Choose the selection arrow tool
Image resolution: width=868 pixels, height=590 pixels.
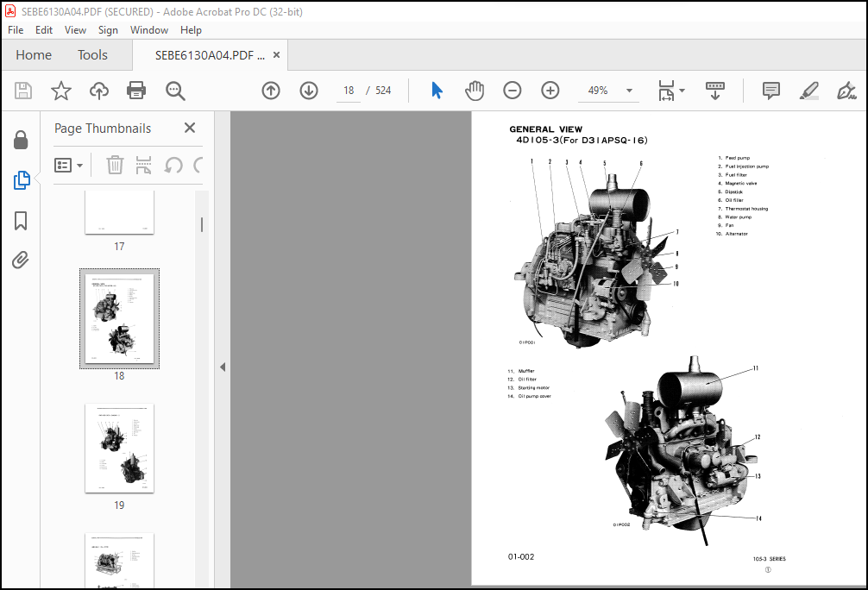437,91
